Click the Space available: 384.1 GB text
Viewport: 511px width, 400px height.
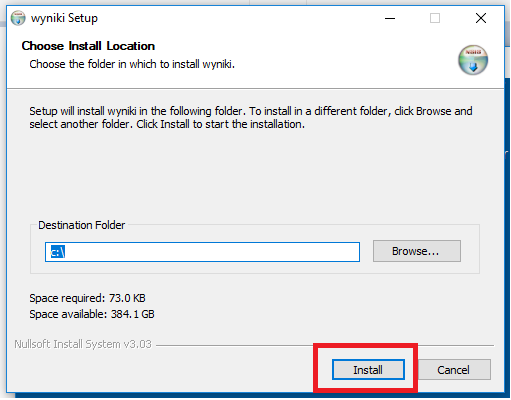(x=92, y=314)
